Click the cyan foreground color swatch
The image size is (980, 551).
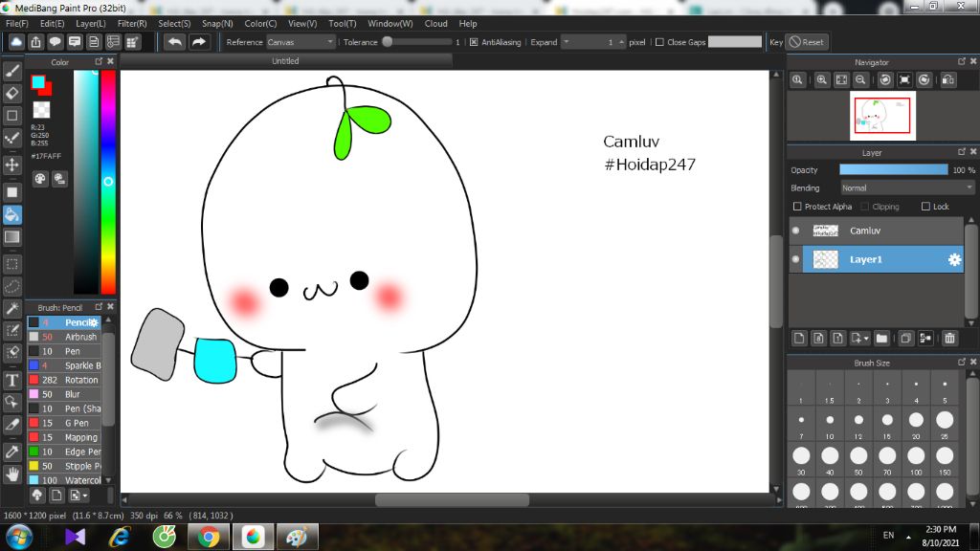point(38,82)
